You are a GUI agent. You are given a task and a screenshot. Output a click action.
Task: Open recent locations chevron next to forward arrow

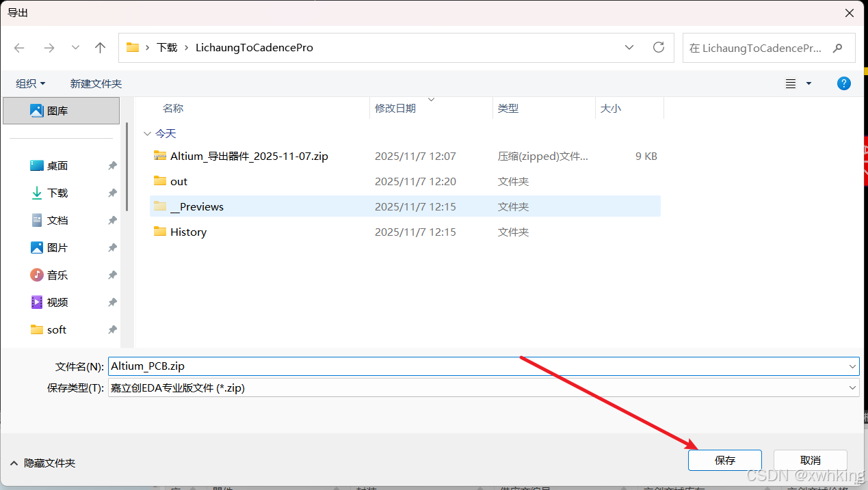point(75,48)
